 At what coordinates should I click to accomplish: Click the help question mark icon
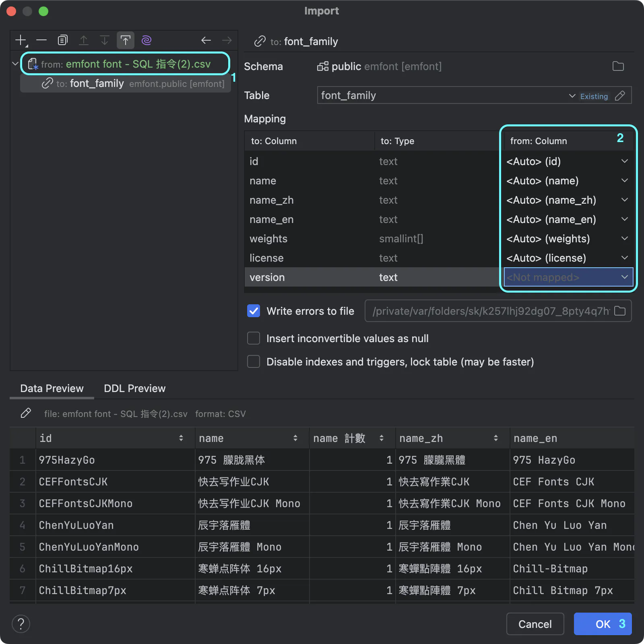tap(21, 624)
